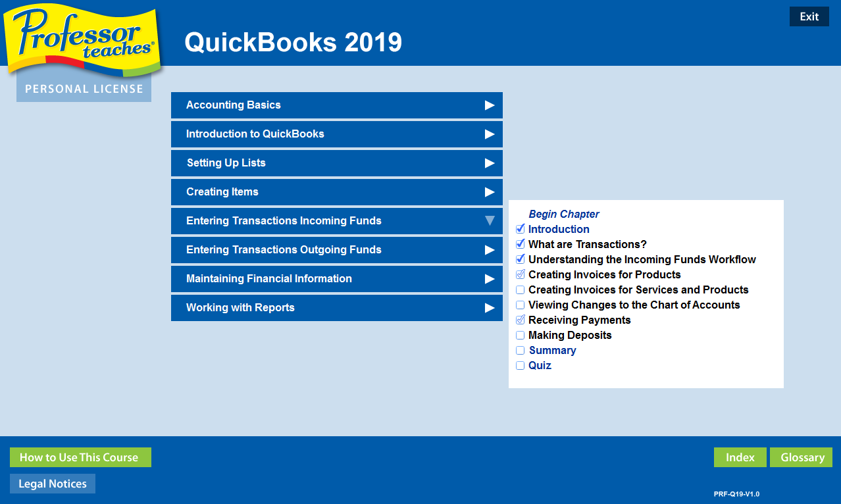The height and width of the screenshot is (504, 841).
Task: Click the Begin Chapter link
Action: click(564, 214)
